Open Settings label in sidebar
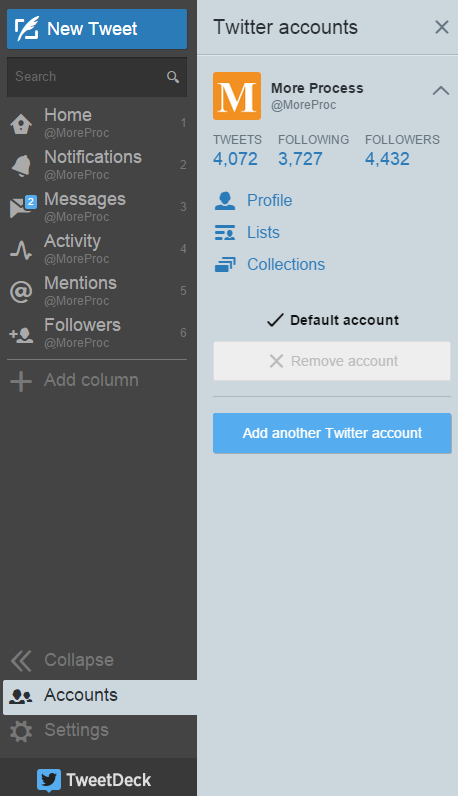Viewport: 458px width, 796px height. pyautogui.click(x=76, y=730)
